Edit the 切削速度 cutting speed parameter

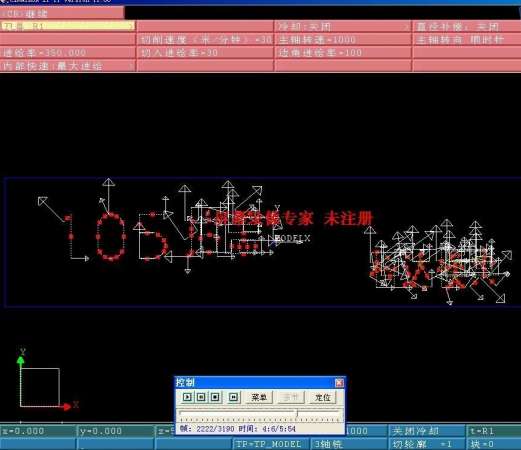point(205,40)
